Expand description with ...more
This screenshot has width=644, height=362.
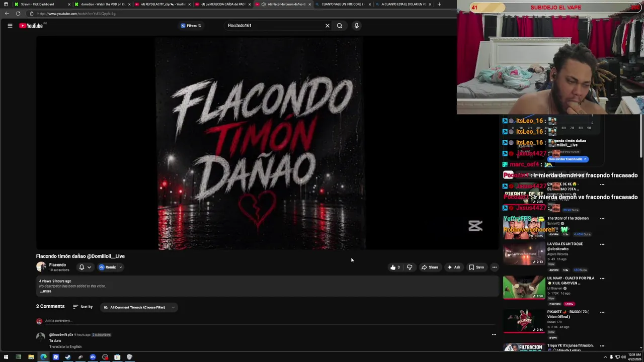click(x=45, y=291)
